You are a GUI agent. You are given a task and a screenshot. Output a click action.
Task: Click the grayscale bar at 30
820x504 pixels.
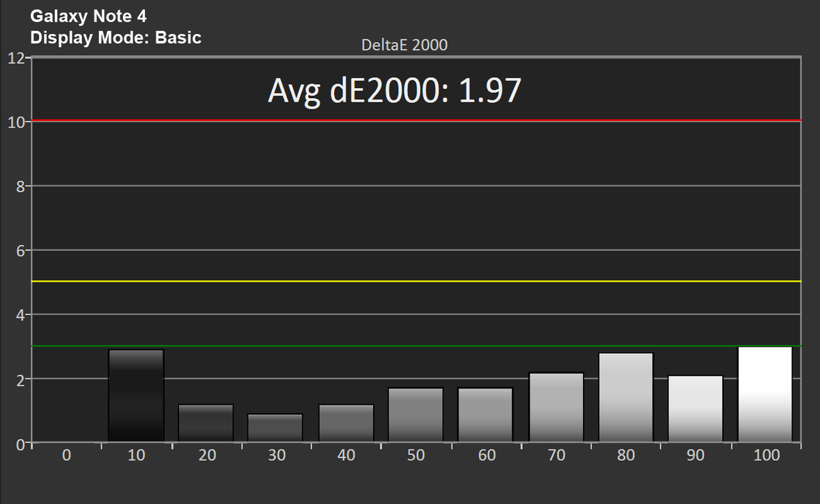click(x=275, y=428)
